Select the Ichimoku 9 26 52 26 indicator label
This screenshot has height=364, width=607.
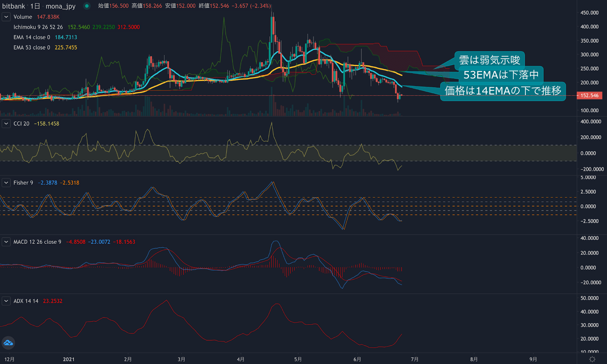click(38, 27)
